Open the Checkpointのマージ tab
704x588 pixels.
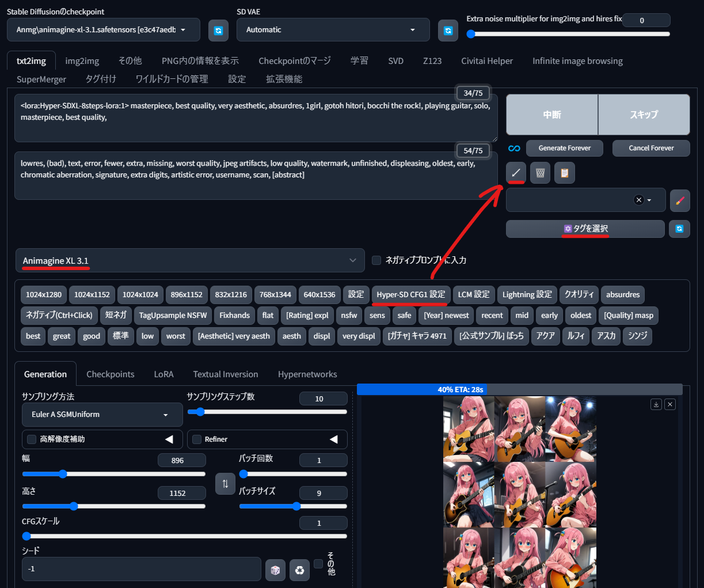point(295,61)
